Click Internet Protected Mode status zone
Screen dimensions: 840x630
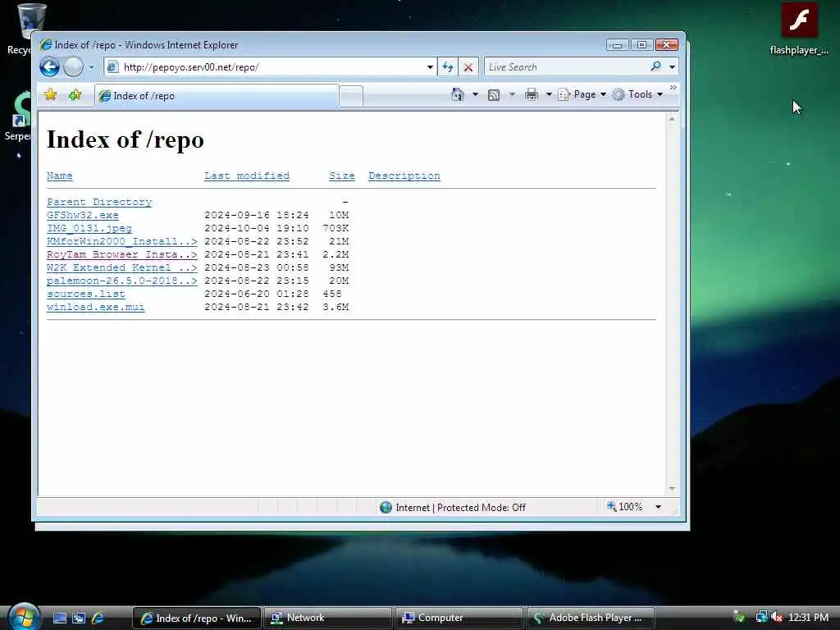pyautogui.click(x=453, y=507)
